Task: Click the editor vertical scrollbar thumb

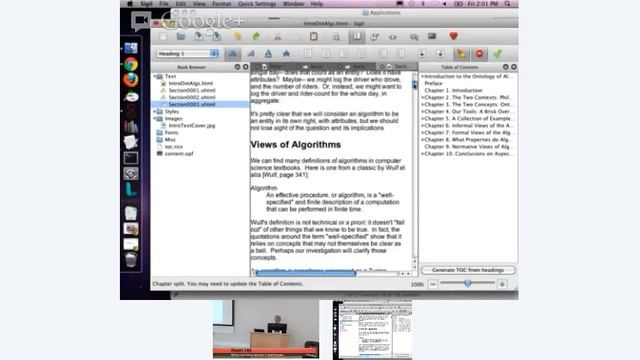Action: [415, 84]
